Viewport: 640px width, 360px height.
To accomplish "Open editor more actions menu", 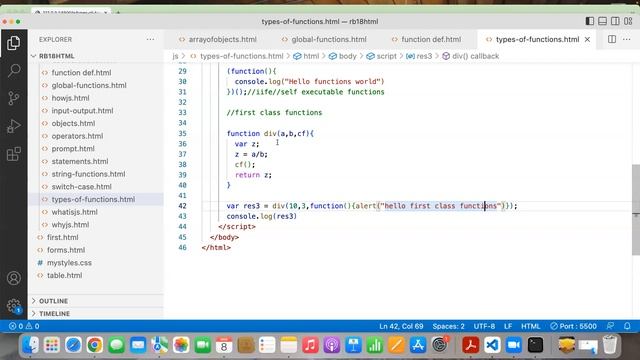I will point(627,39).
